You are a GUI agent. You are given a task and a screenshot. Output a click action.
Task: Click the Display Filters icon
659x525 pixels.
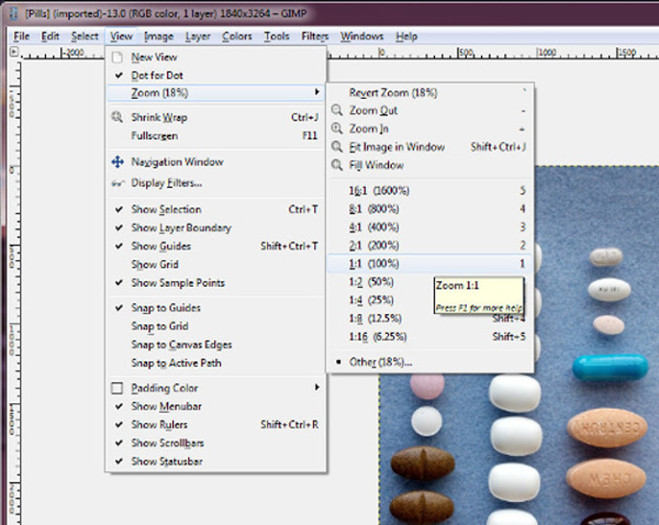coord(118,183)
